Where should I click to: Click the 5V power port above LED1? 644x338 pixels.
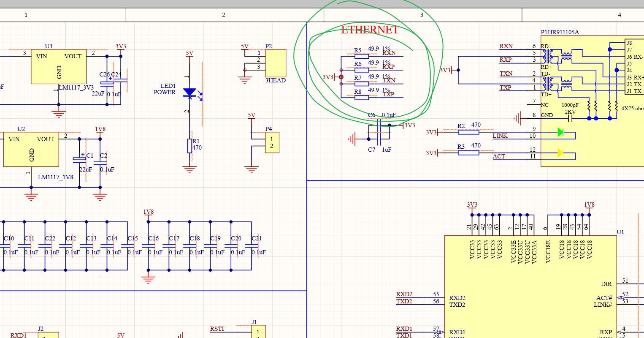tap(189, 54)
